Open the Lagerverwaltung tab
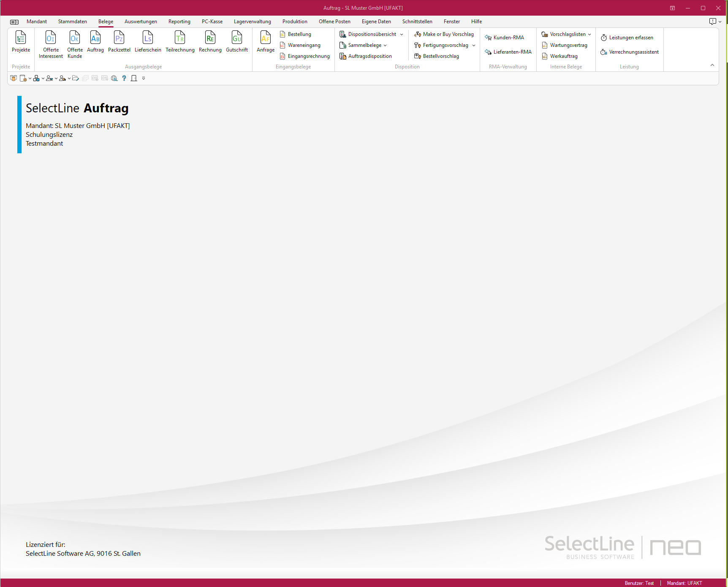Screen dimensions: 728x587 click(x=253, y=22)
